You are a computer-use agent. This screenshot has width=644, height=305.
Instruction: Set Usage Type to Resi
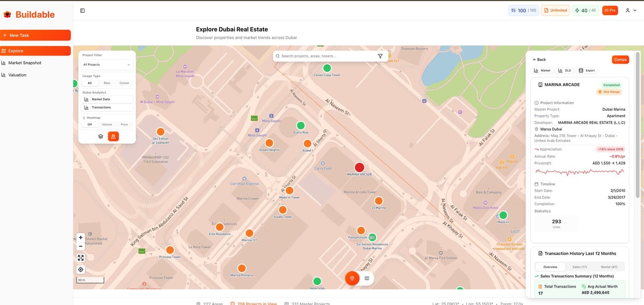pos(107,83)
